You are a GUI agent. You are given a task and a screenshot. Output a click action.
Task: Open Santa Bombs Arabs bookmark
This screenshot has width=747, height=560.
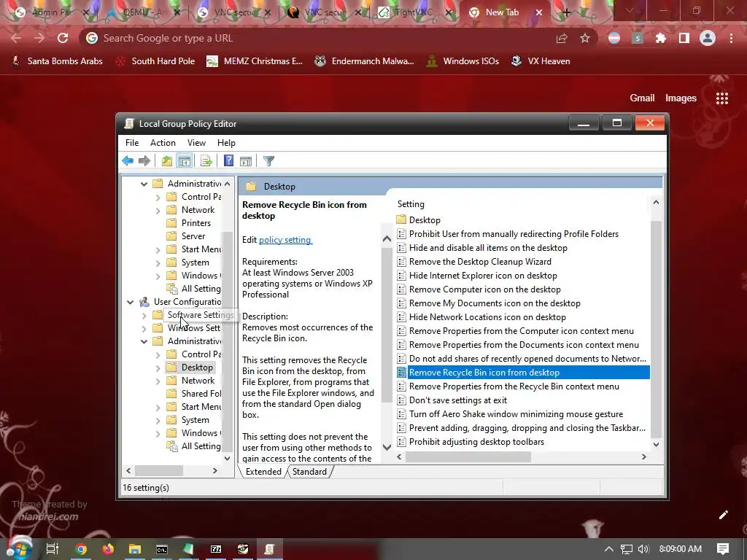57,61
